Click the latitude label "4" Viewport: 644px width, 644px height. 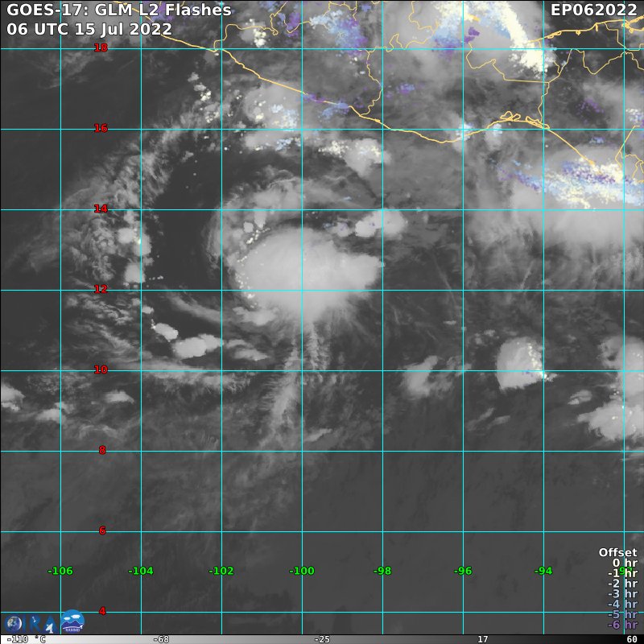(102, 611)
